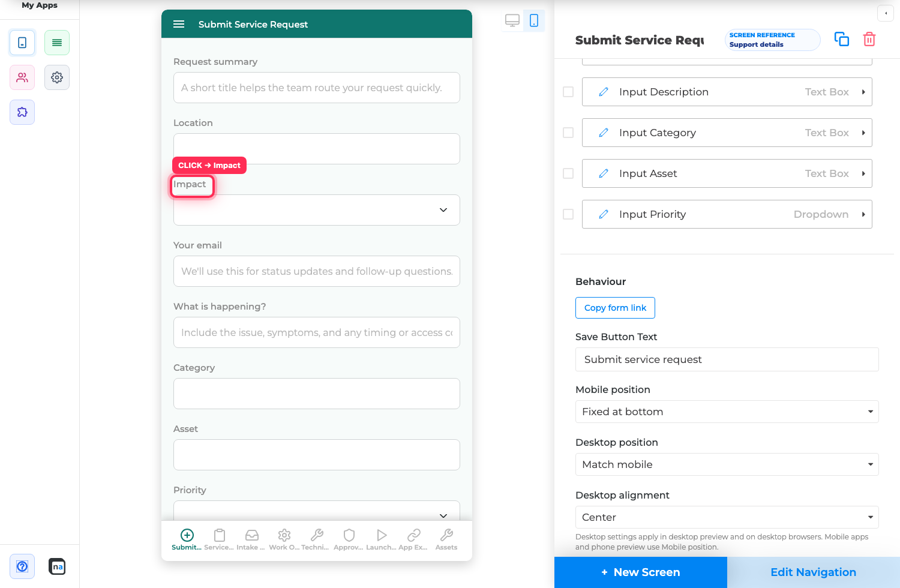The width and height of the screenshot is (900, 588).
Task: Open the Desktop alignment dropdown
Action: tap(727, 517)
